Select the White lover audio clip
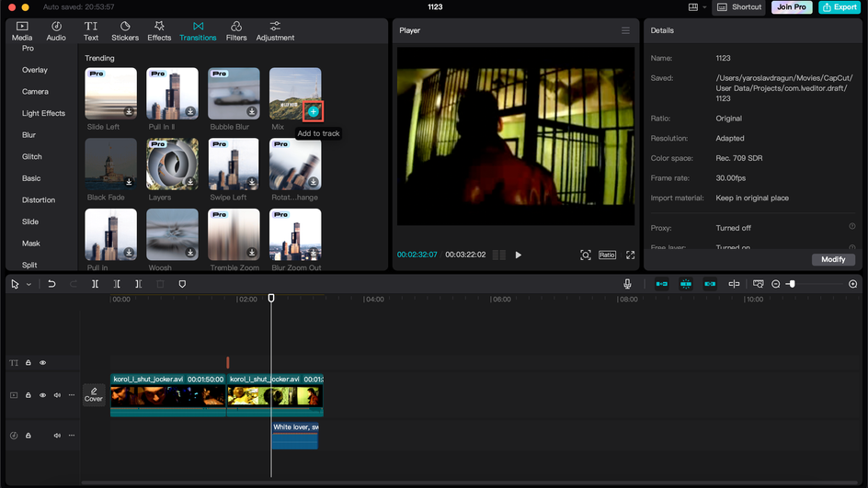The image size is (868, 488). coord(295,436)
